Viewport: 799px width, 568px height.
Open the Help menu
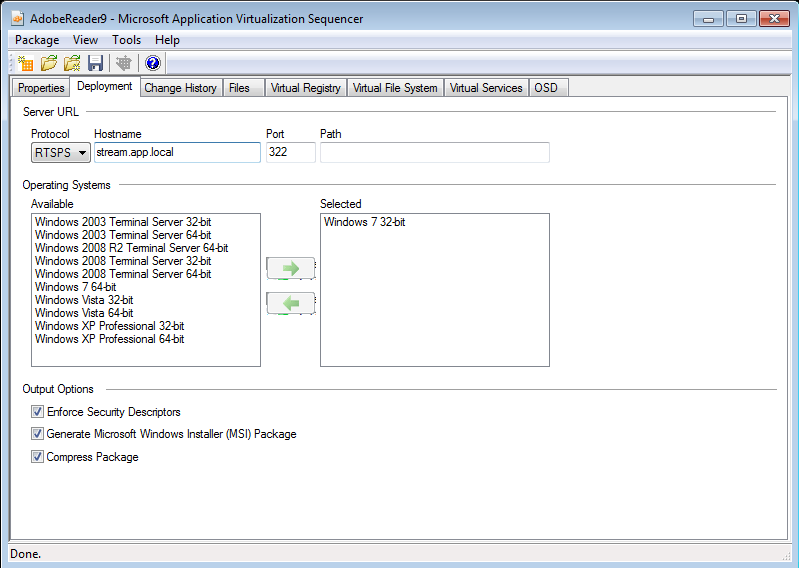tap(167, 40)
